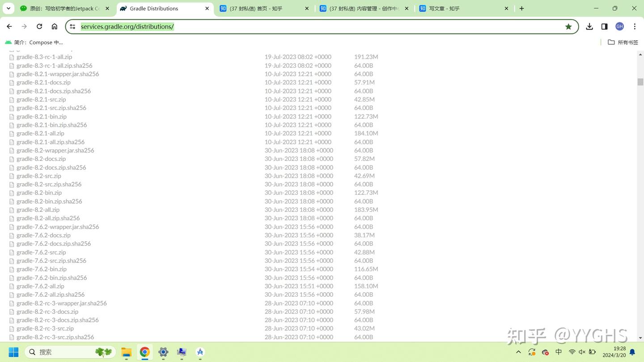Open gradle-8.3-rc-1-all.zip link
Screen dimensions: 644x362
pos(44,57)
